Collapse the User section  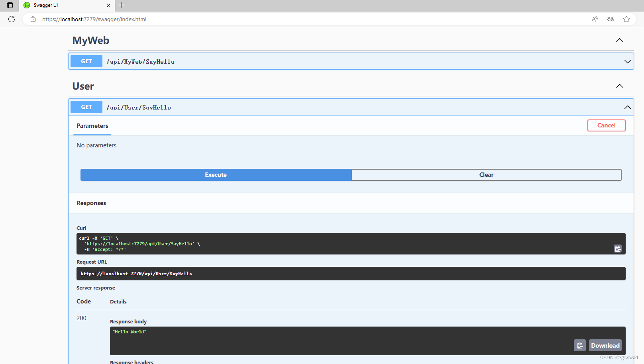click(x=620, y=86)
